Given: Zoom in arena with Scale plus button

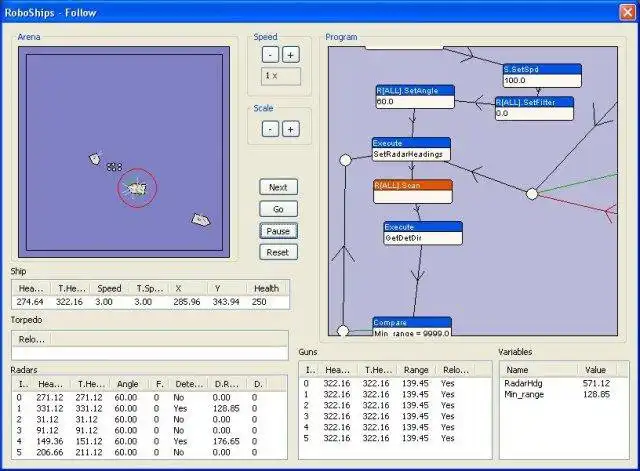Looking at the screenshot, I should click(x=291, y=129).
